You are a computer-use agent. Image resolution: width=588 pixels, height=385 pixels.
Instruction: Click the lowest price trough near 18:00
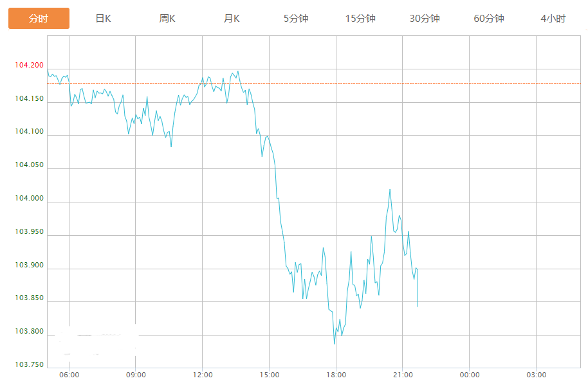tap(335, 344)
